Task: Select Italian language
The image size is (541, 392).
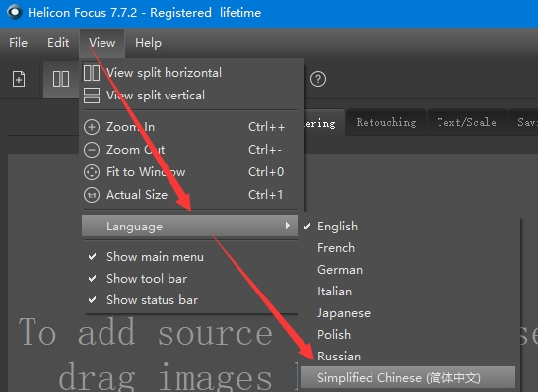Action: (408, 292)
